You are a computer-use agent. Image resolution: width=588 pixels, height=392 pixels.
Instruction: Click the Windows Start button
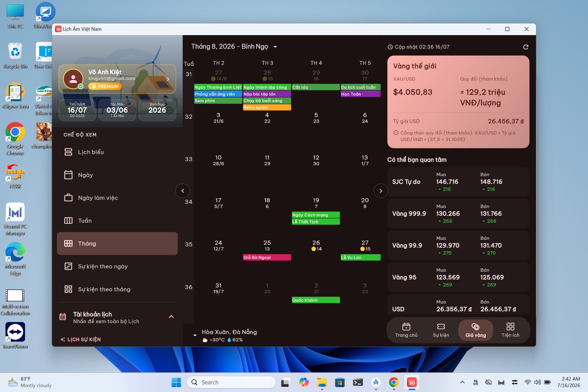point(176,382)
